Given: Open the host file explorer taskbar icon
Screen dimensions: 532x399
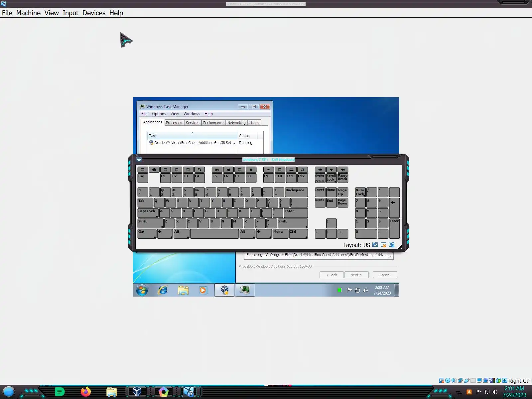Looking at the screenshot, I should point(112,392).
